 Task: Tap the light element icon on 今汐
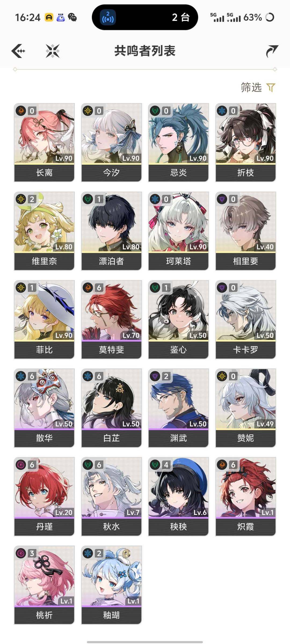click(x=88, y=111)
